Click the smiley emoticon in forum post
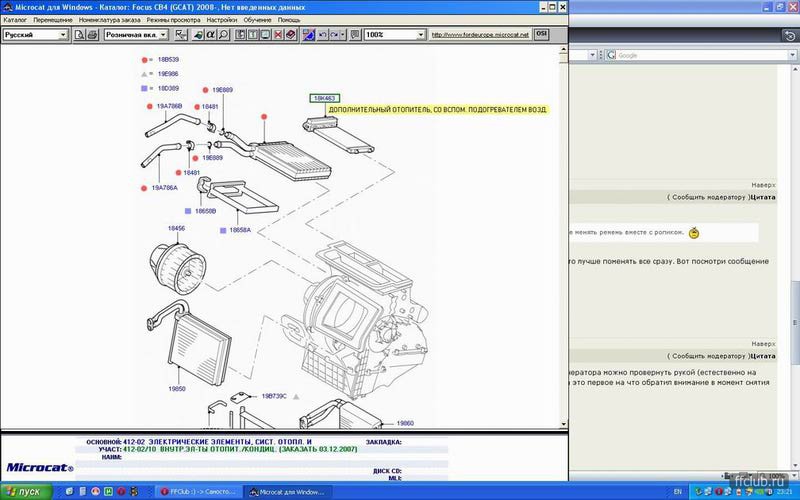Screen dimensions: 800x500 [693, 233]
